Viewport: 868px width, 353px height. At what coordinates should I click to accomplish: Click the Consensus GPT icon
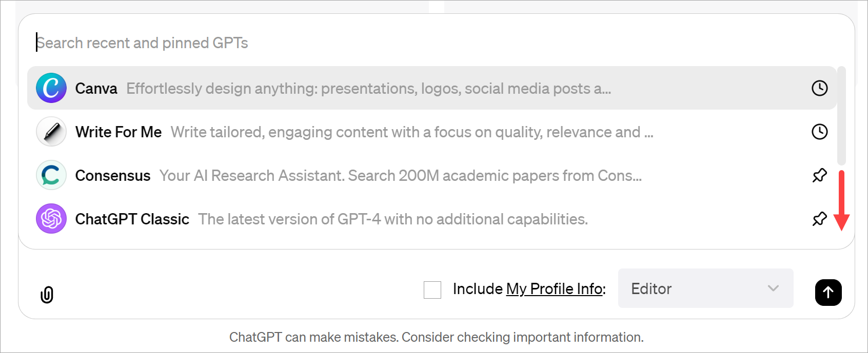coord(51,175)
